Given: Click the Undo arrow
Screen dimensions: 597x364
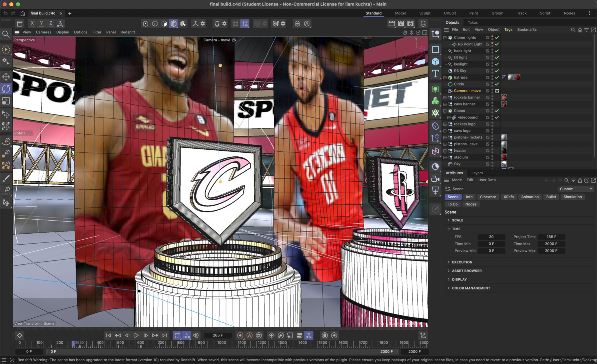Looking at the screenshot, I should tap(5, 13).
